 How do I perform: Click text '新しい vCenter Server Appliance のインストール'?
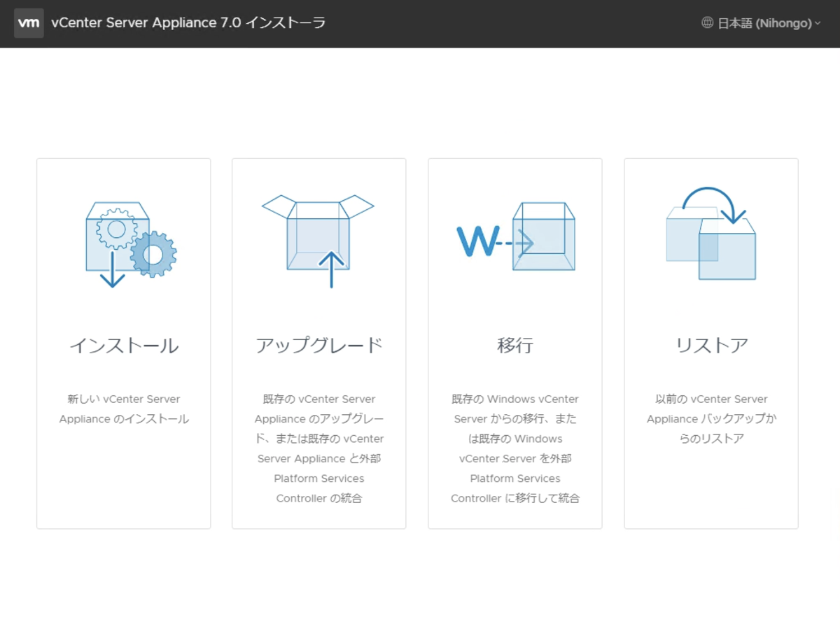click(124, 409)
